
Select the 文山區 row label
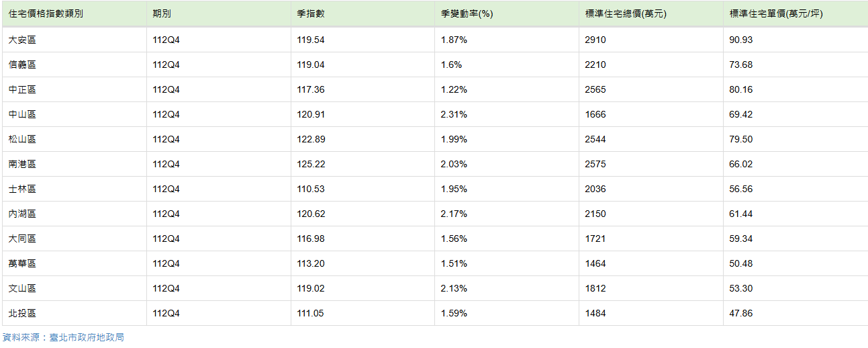coord(22,288)
